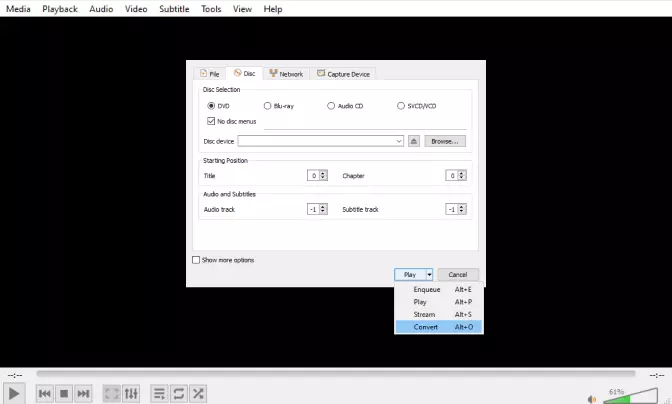The width and height of the screenshot is (672, 404).
Task: Enable Show more options checkbox
Action: (196, 260)
